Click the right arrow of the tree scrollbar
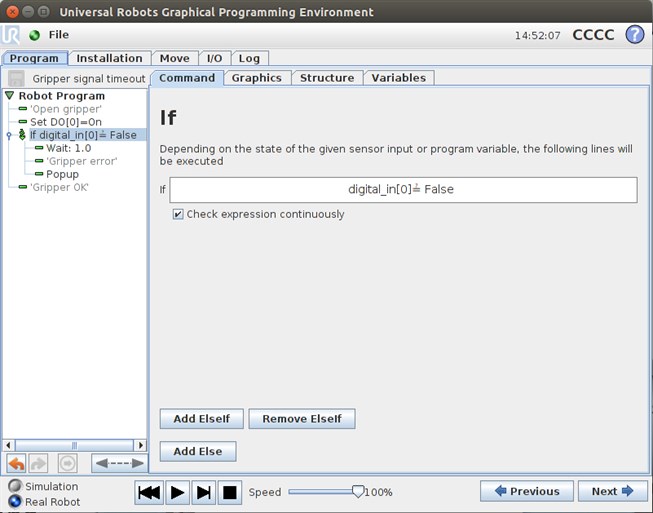The width and height of the screenshot is (653, 513). (x=141, y=445)
